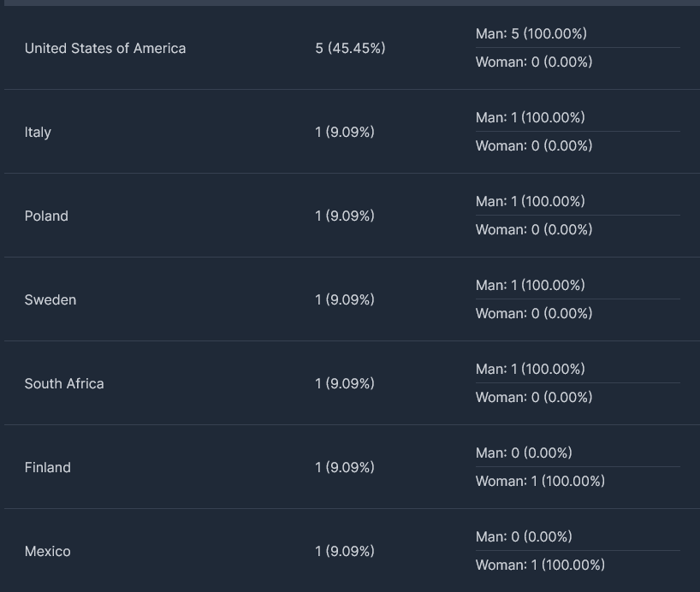The height and width of the screenshot is (592, 700).
Task: Click the Poland country name
Action: (x=46, y=216)
